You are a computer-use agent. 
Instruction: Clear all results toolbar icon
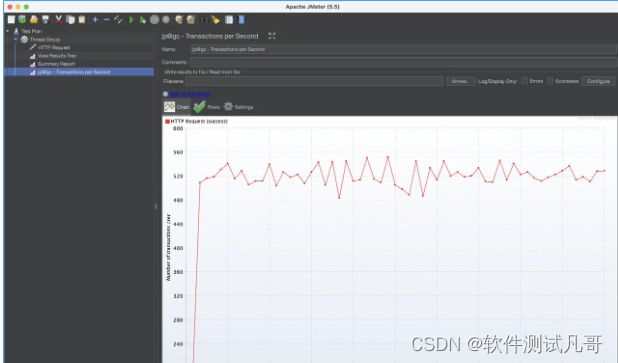click(x=191, y=19)
